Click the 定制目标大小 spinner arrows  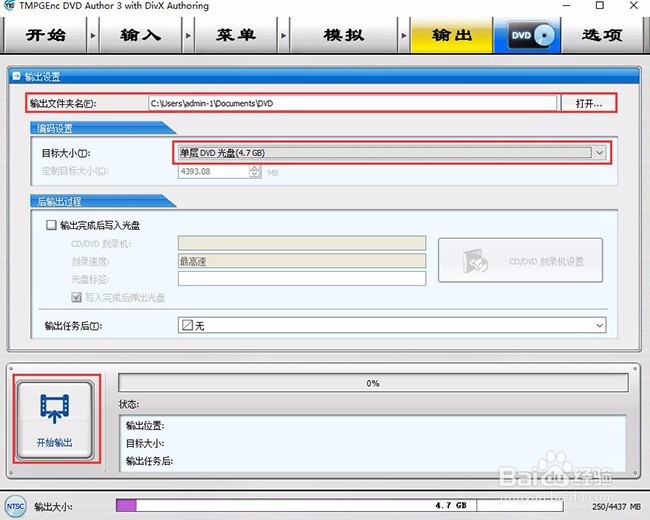(255, 171)
